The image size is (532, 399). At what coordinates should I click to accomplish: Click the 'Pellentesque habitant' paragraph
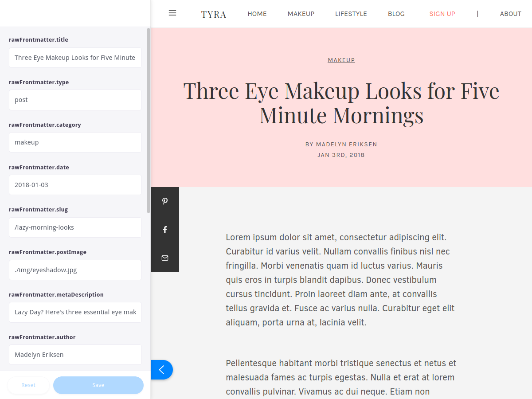(341, 378)
